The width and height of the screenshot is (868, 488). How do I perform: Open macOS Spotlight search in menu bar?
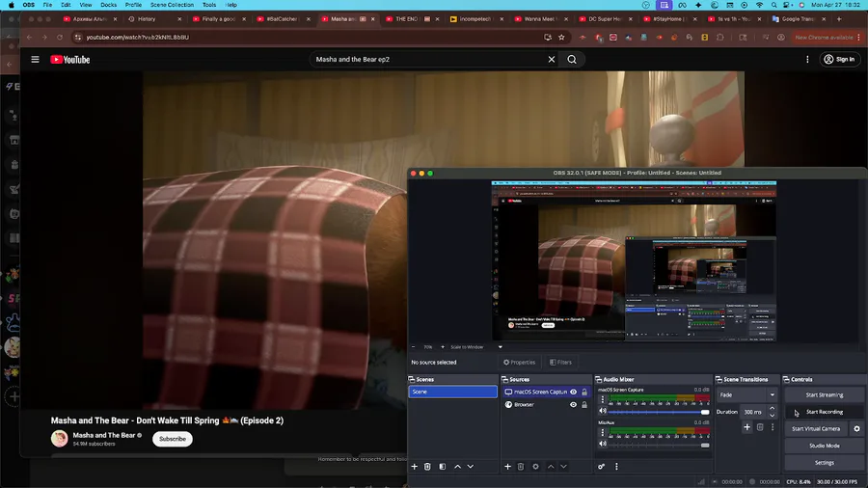click(773, 5)
